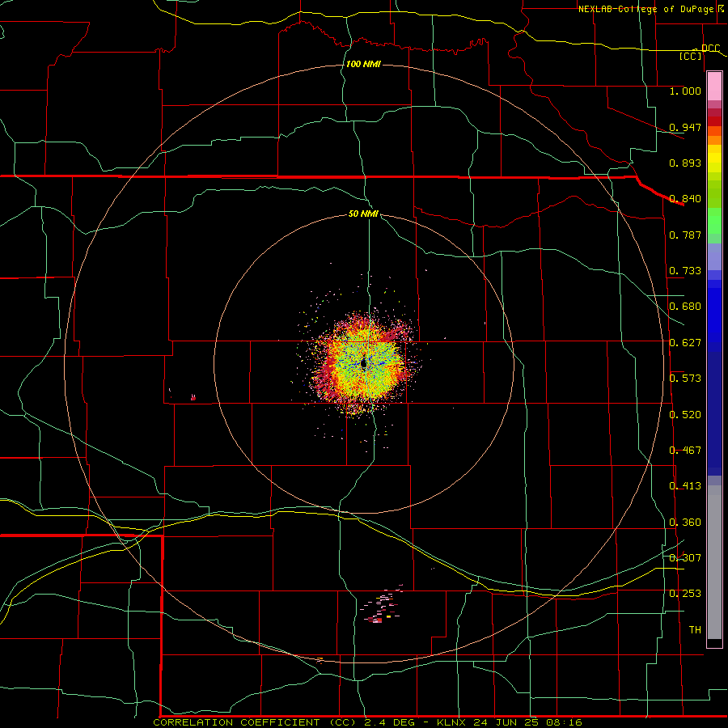
Task: Select the 0.947 scale value
Action: coord(685,127)
